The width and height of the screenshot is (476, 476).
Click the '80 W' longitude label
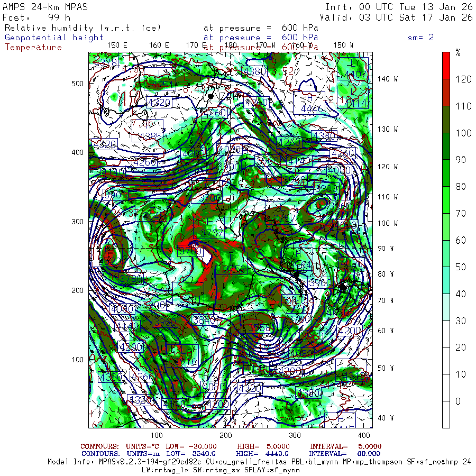[x=386, y=274]
